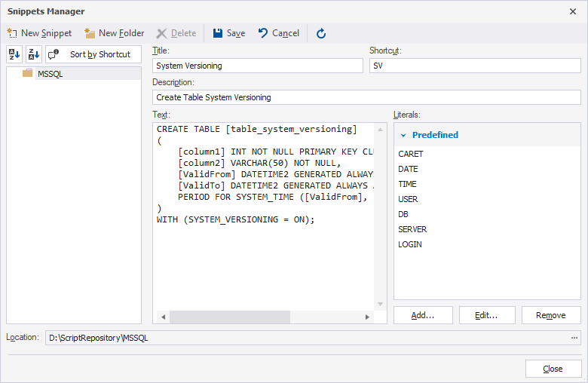588x383 pixels.
Task: Click the greyed-out Delete toolbar button
Action: (x=176, y=33)
